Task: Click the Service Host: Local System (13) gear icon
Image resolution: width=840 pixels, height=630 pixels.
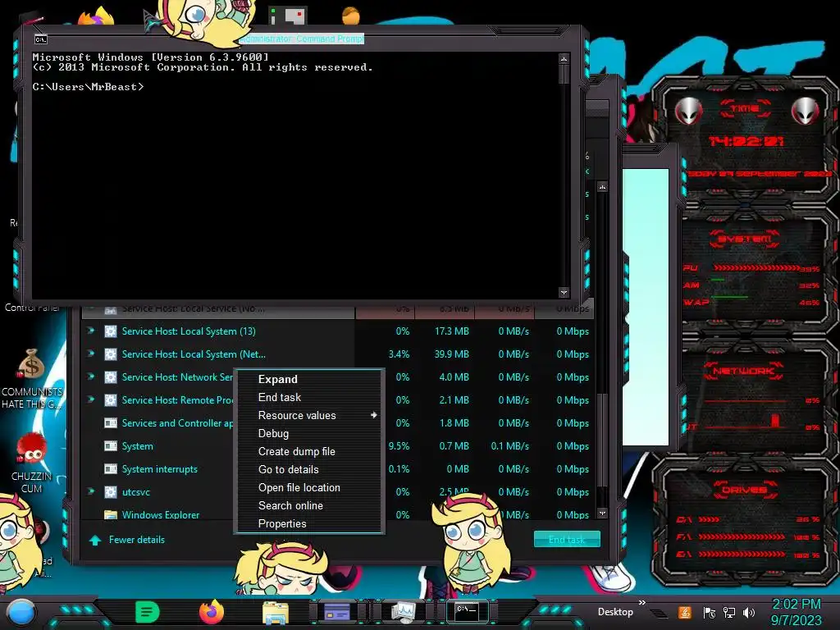Action: point(111,331)
